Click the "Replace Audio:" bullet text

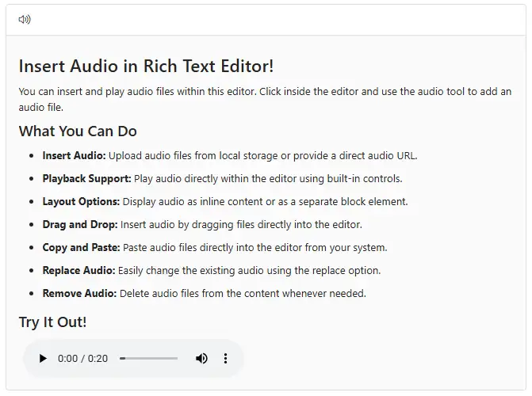point(78,271)
